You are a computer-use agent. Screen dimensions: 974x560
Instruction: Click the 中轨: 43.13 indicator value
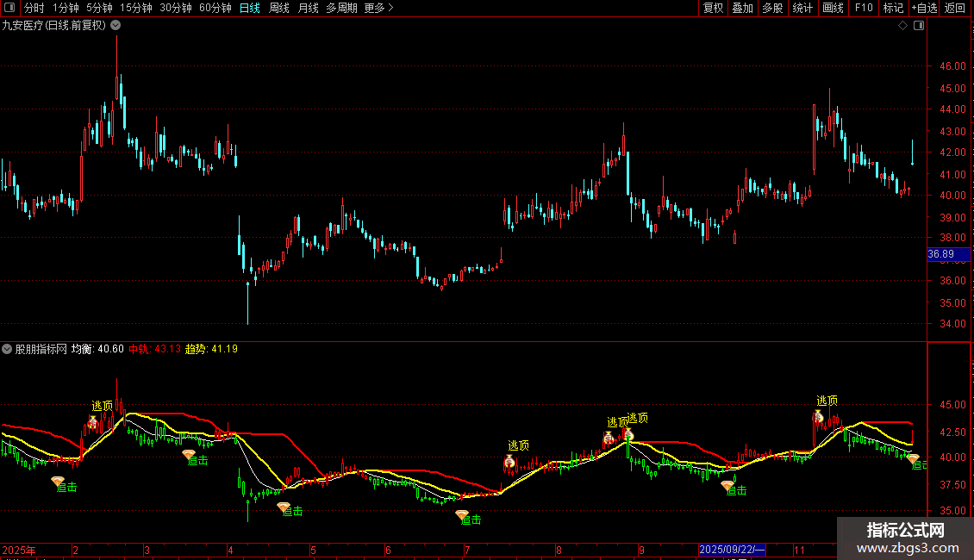(154, 349)
